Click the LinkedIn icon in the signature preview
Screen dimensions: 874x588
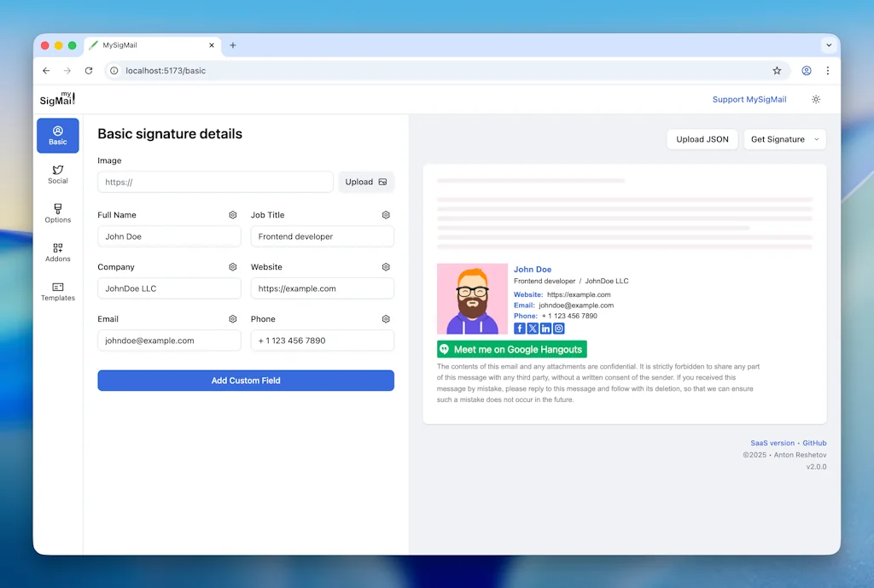(x=545, y=328)
